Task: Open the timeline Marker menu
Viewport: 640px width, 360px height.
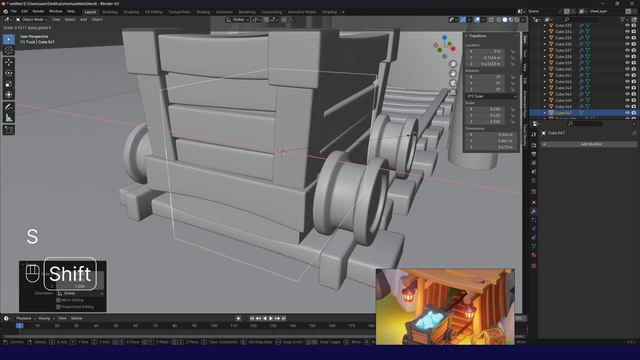Action: tap(77, 318)
